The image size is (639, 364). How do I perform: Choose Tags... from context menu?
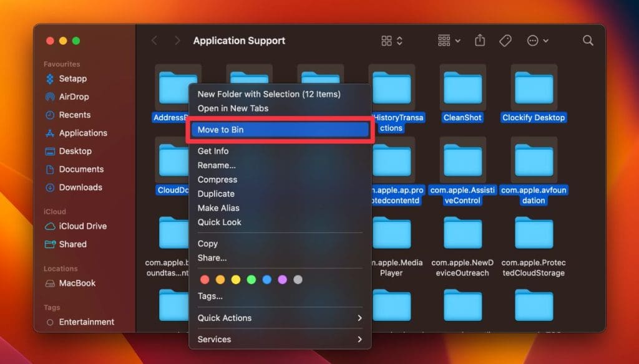tap(210, 296)
